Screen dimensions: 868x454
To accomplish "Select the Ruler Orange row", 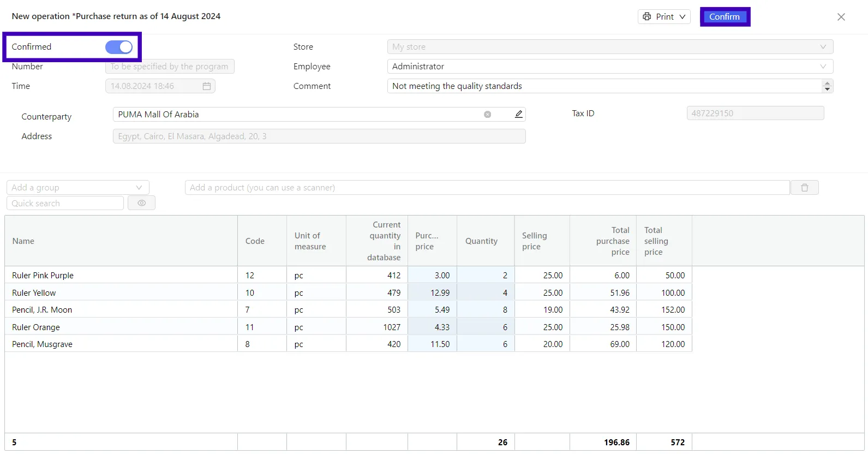I will coord(348,327).
